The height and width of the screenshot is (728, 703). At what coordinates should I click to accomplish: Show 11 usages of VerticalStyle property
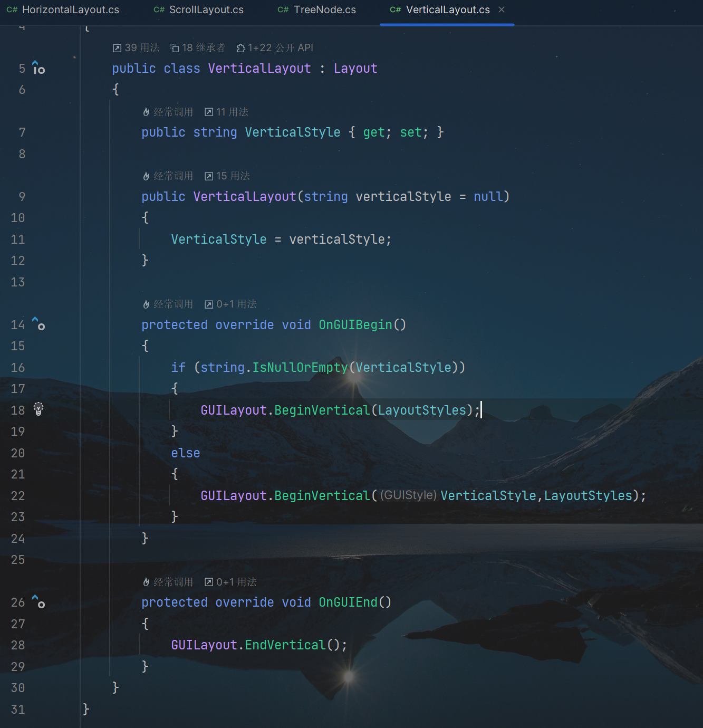click(226, 112)
